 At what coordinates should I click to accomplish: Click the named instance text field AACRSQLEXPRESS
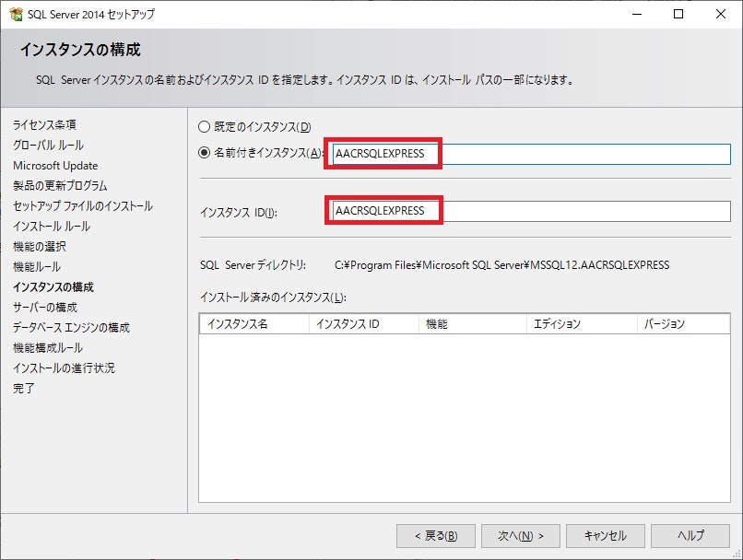click(x=531, y=154)
